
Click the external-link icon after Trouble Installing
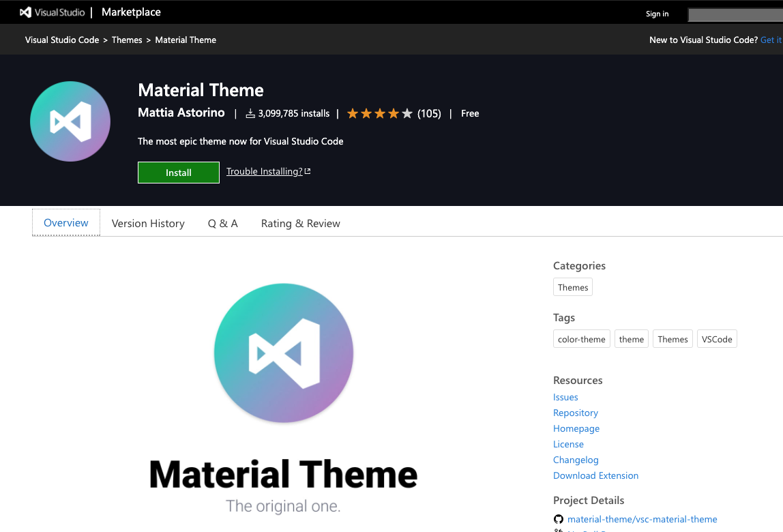pos(307,170)
